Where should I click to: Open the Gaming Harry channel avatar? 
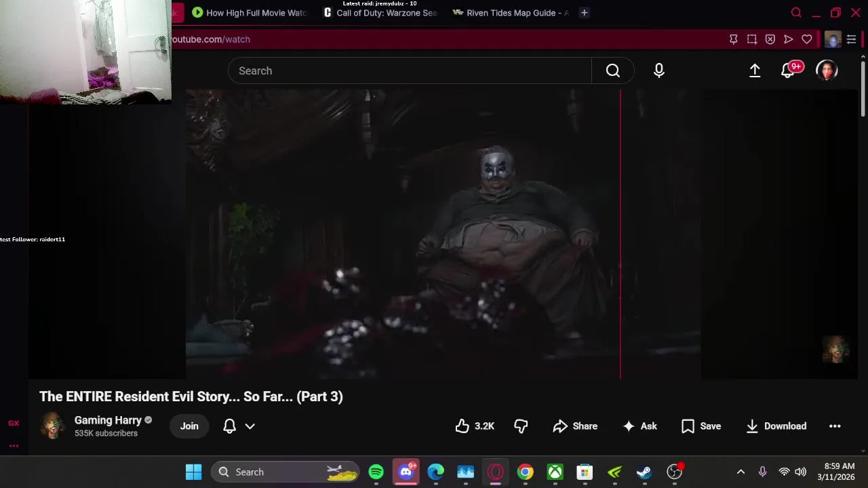tap(52, 426)
